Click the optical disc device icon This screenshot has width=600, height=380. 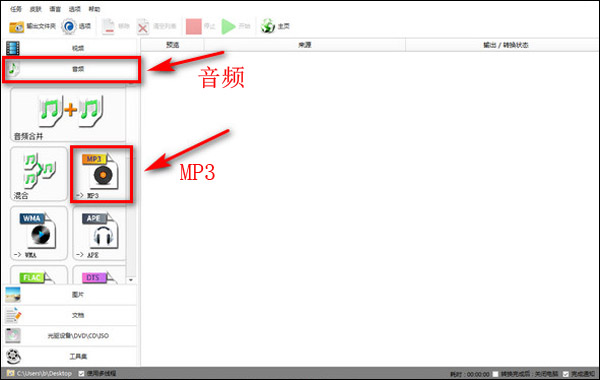(13, 336)
